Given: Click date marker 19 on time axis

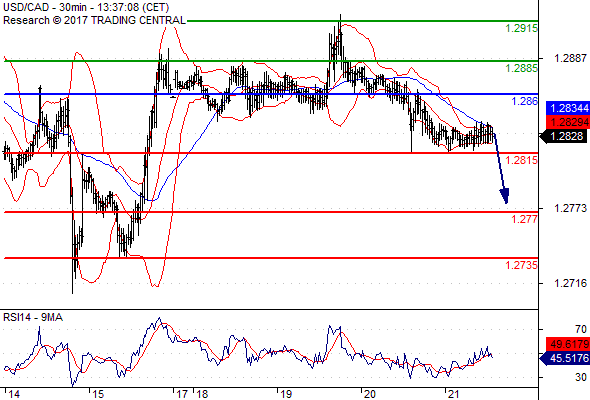Looking at the screenshot, I should pos(286,394).
